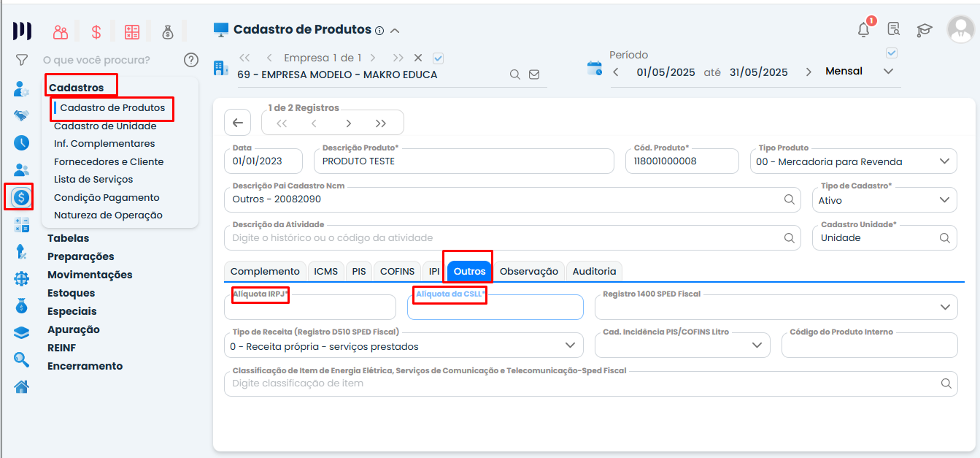Click the blue calculator sidebar icon

pyautogui.click(x=22, y=225)
